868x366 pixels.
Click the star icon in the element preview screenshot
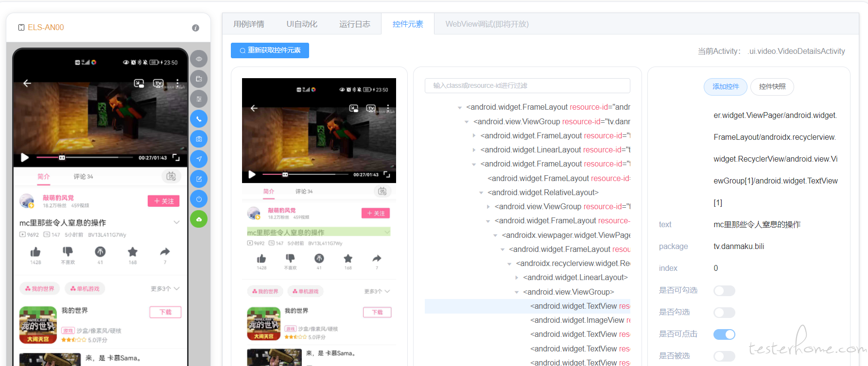(x=348, y=259)
